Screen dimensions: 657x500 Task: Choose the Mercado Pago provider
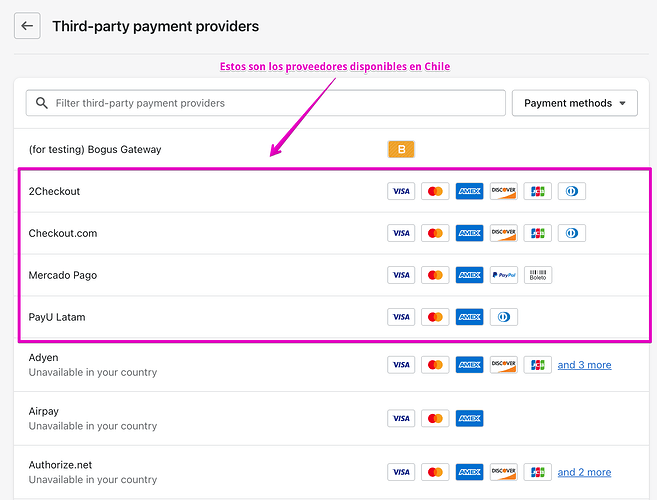pos(63,275)
